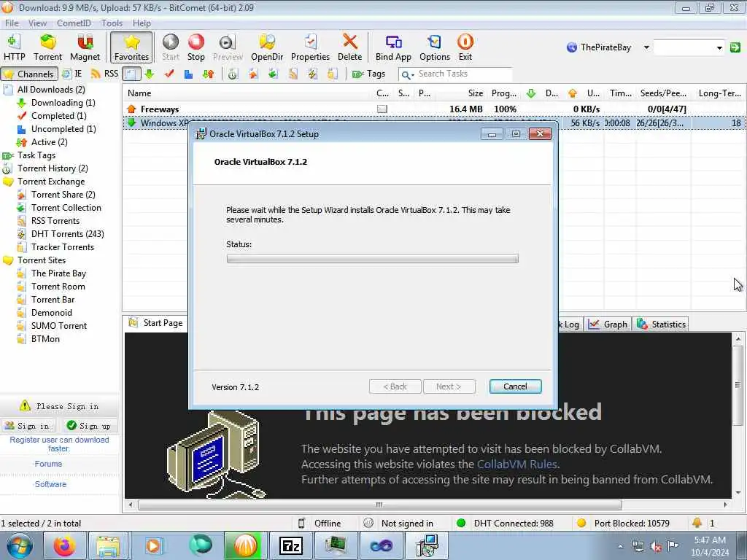
Task: Open the Help menu
Action: (x=142, y=23)
